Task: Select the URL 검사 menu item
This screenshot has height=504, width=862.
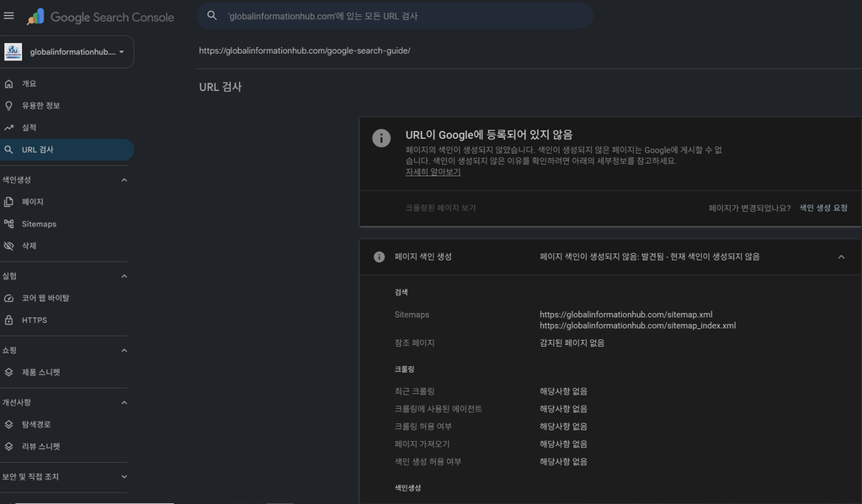Action: coord(66,150)
